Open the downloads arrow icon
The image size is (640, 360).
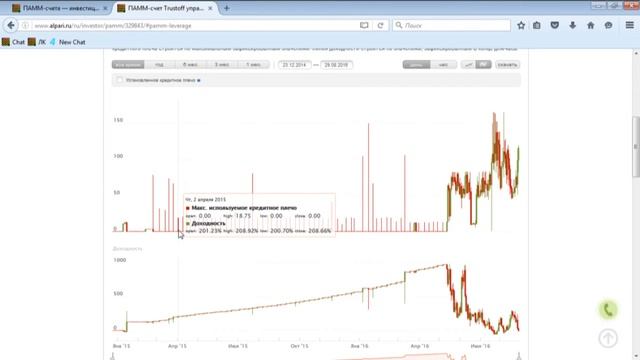pyautogui.click(x=573, y=25)
